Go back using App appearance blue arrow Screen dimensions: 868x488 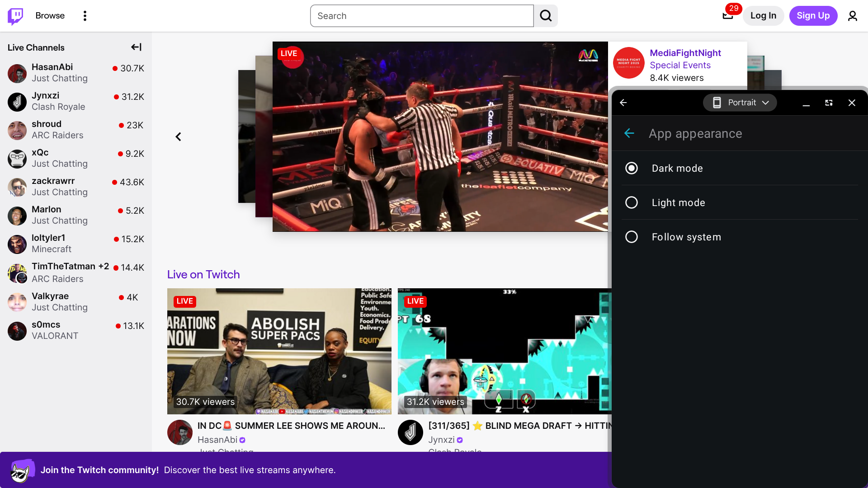[x=629, y=133]
